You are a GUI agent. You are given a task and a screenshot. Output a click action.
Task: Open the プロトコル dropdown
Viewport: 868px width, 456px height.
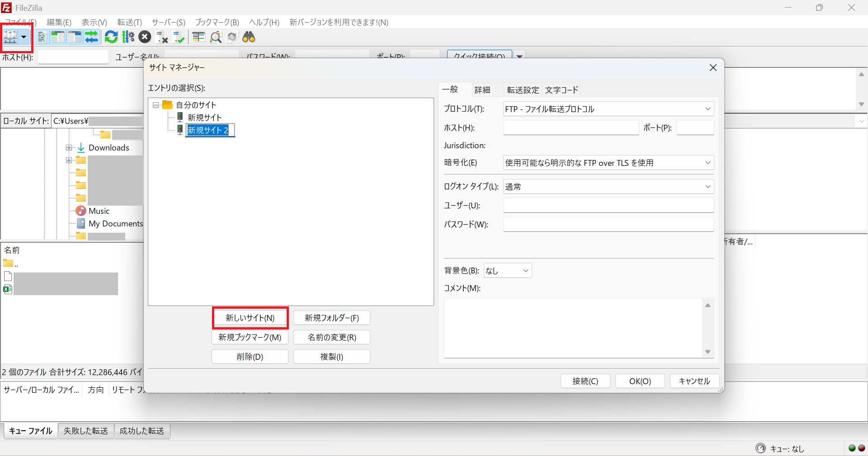(608, 109)
